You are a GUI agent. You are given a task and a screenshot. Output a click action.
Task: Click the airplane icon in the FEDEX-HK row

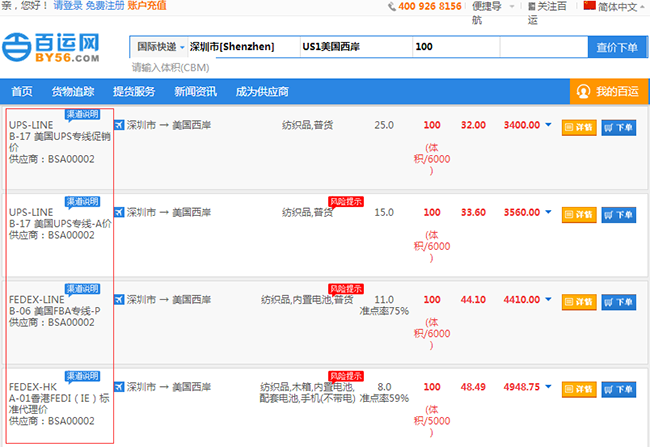point(120,386)
